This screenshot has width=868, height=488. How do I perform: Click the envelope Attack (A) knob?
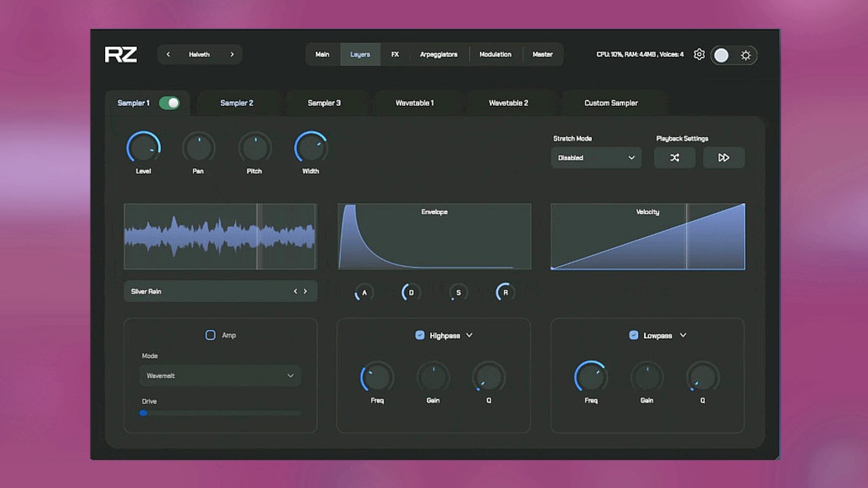point(364,292)
